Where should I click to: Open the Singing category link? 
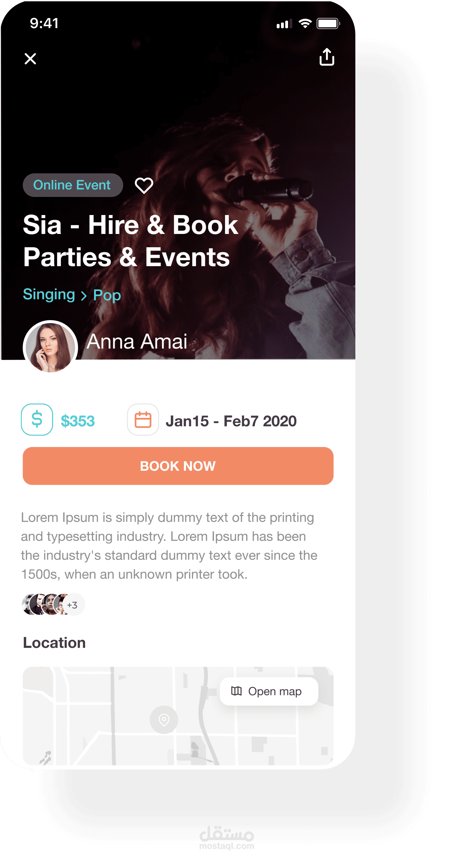tap(49, 294)
